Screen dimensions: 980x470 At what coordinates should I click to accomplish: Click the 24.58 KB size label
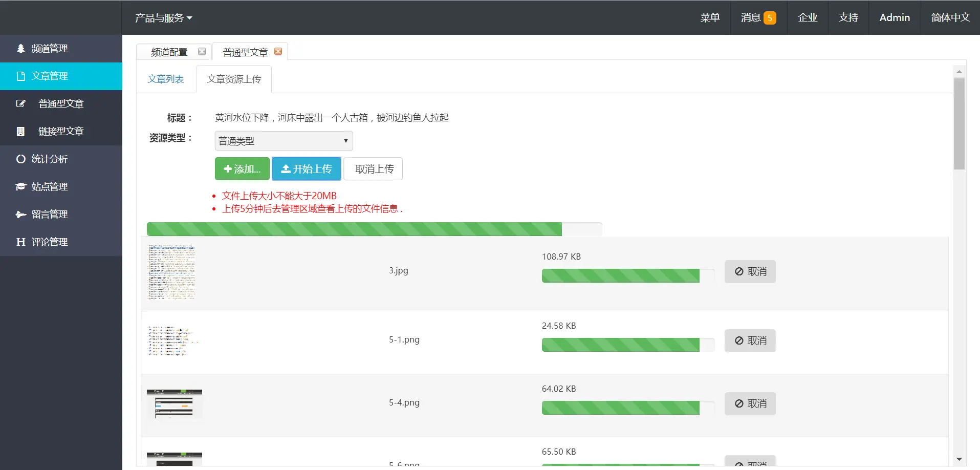click(559, 326)
